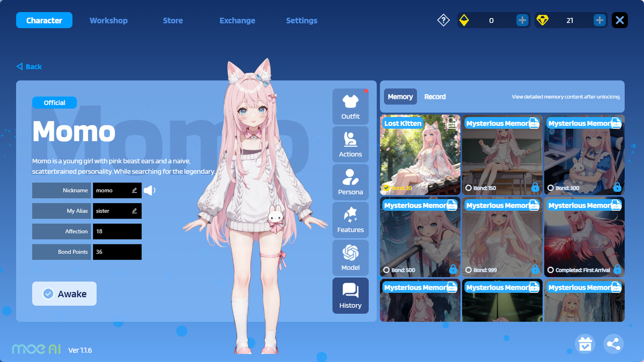Switch to the Memory tab

click(400, 97)
